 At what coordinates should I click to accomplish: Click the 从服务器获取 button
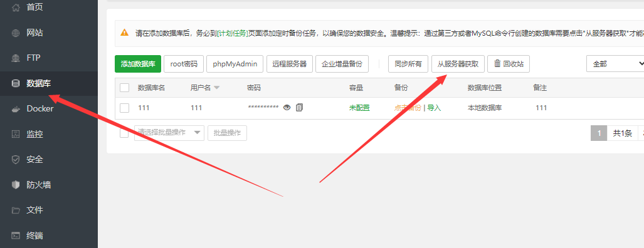(x=458, y=64)
